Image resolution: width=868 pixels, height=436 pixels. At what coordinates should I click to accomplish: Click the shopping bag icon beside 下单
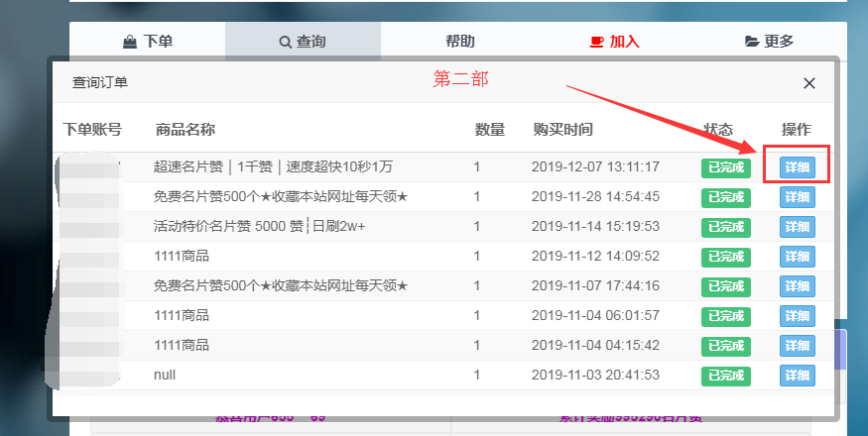[x=129, y=42]
